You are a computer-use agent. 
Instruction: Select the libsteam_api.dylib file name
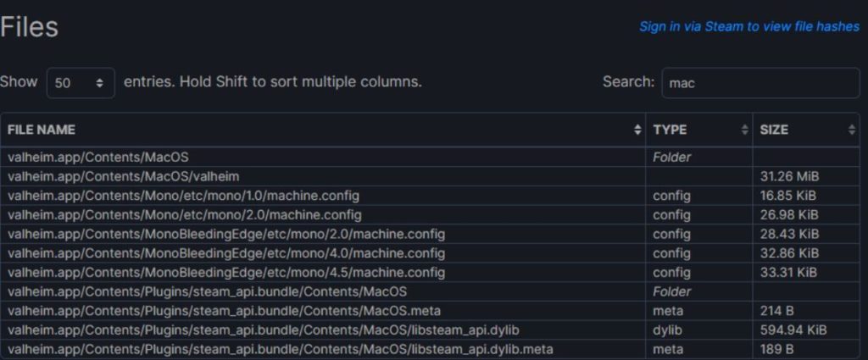264,330
